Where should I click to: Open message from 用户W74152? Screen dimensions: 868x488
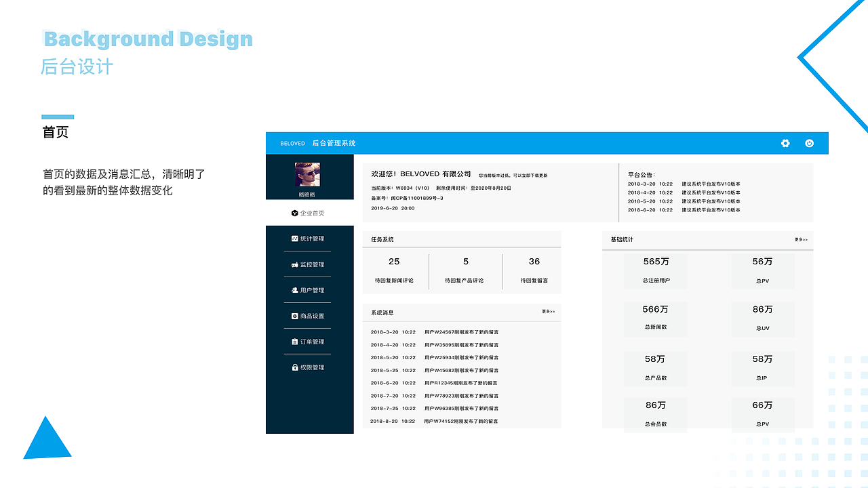tap(434, 422)
